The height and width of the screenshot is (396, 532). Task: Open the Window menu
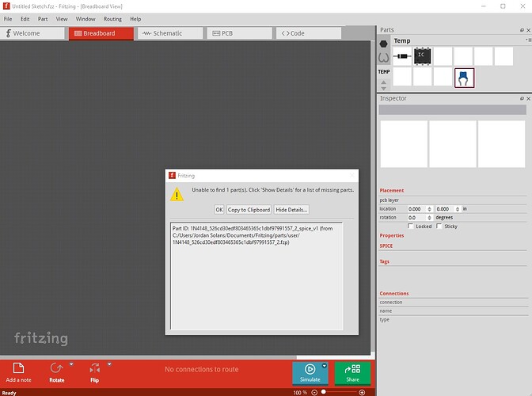[x=85, y=19]
